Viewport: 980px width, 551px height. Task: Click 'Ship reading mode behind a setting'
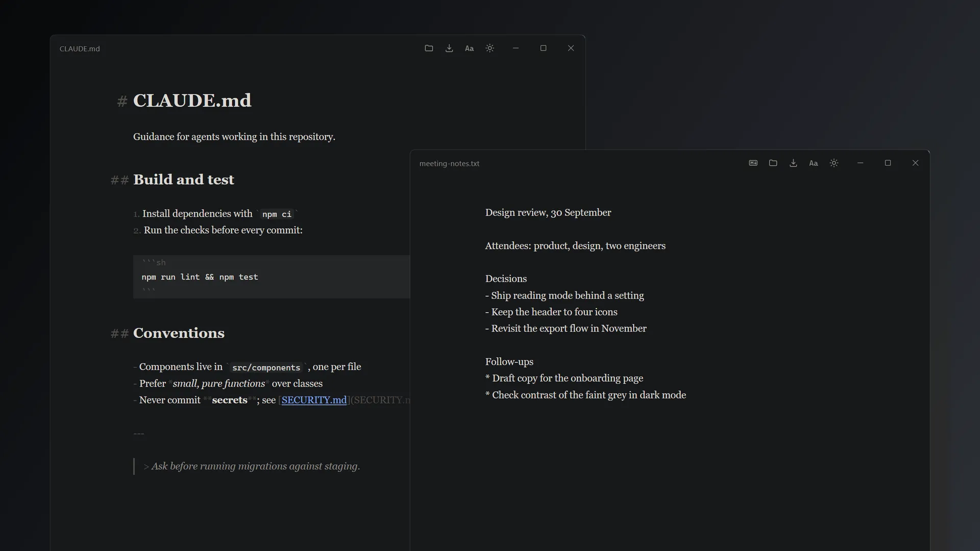pyautogui.click(x=567, y=295)
